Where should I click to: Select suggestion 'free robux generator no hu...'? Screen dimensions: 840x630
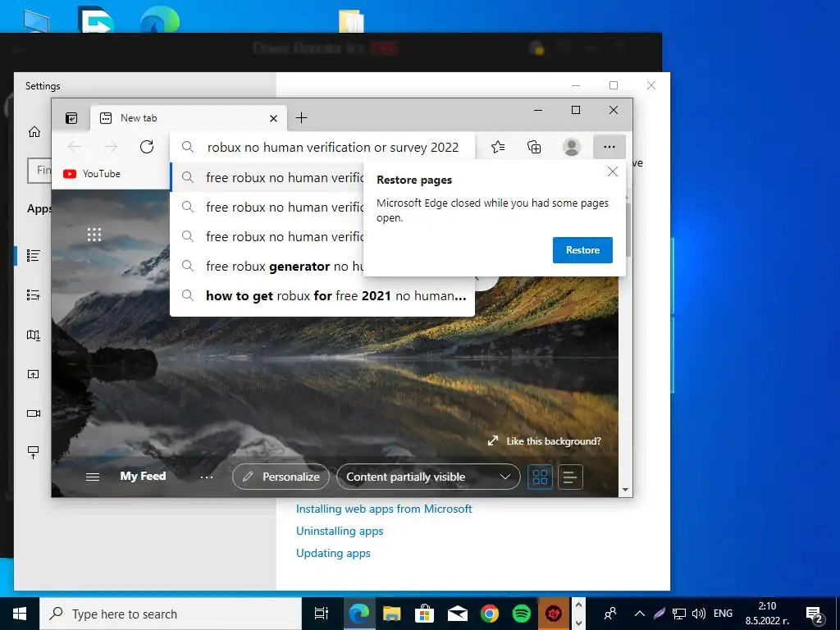coord(267,267)
